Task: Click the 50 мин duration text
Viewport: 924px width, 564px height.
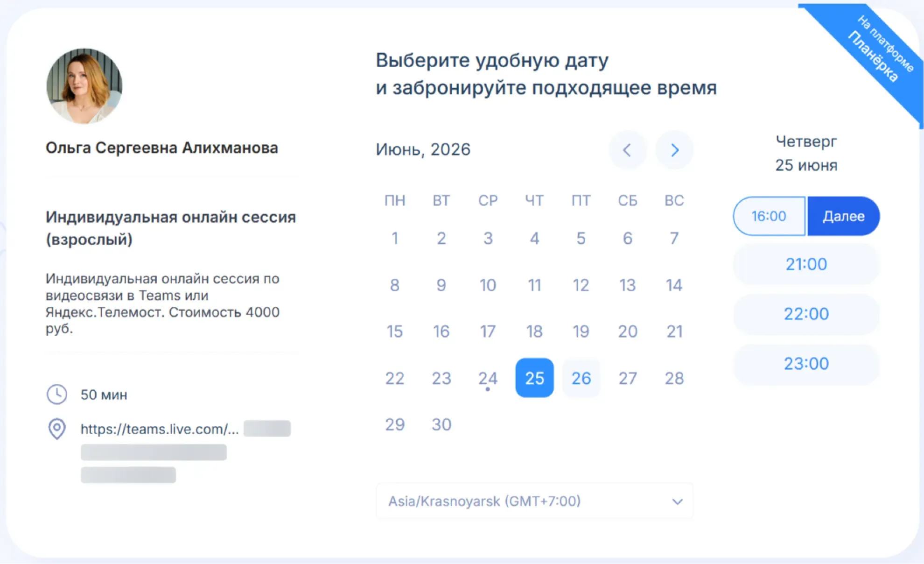Action: (x=104, y=395)
